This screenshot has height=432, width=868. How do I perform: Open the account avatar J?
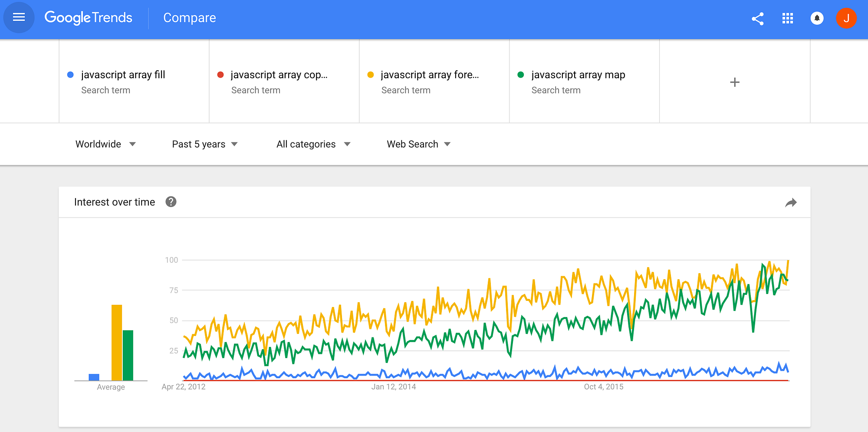point(846,18)
